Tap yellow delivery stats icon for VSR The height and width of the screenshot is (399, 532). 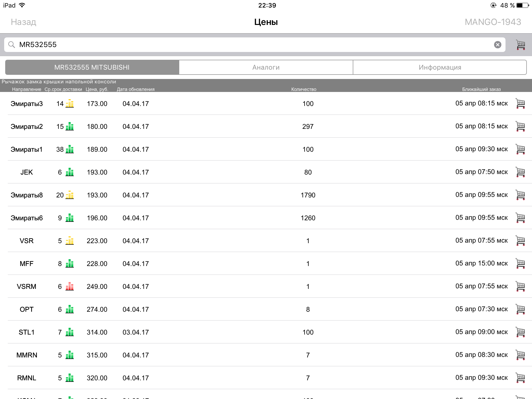[70, 241]
